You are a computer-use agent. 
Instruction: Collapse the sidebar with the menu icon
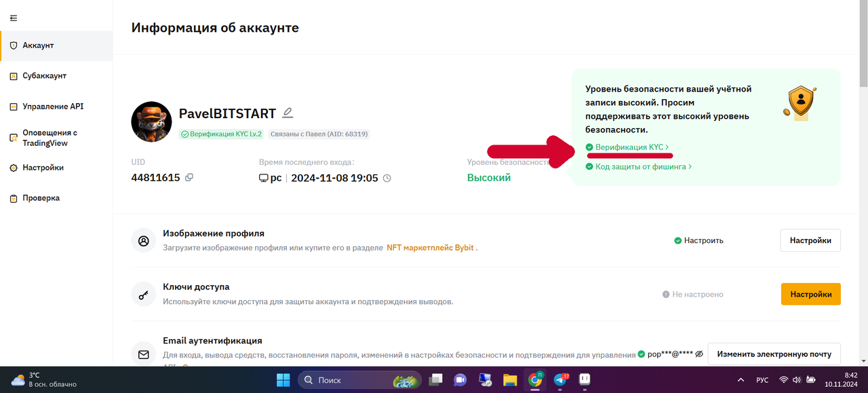[14, 18]
